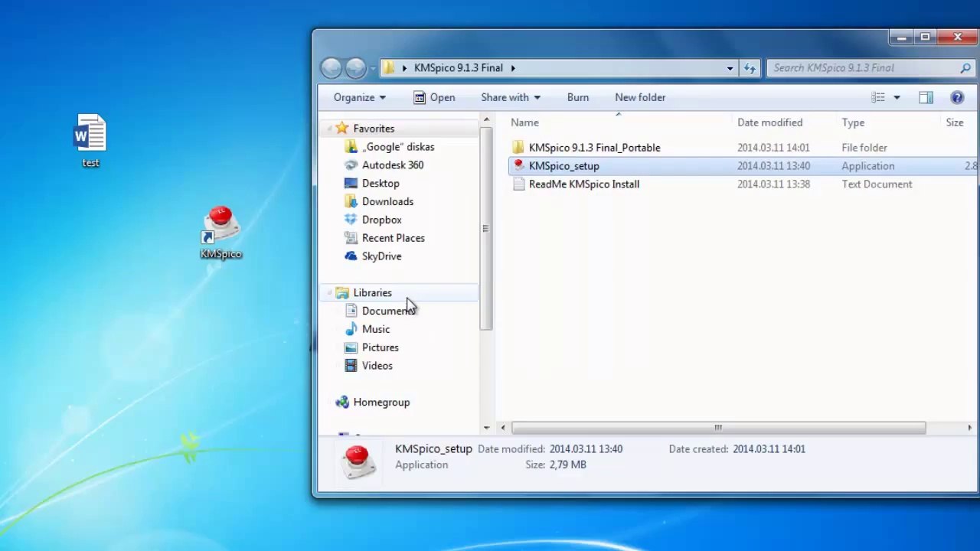Select the Homegroup tree item

tap(381, 403)
